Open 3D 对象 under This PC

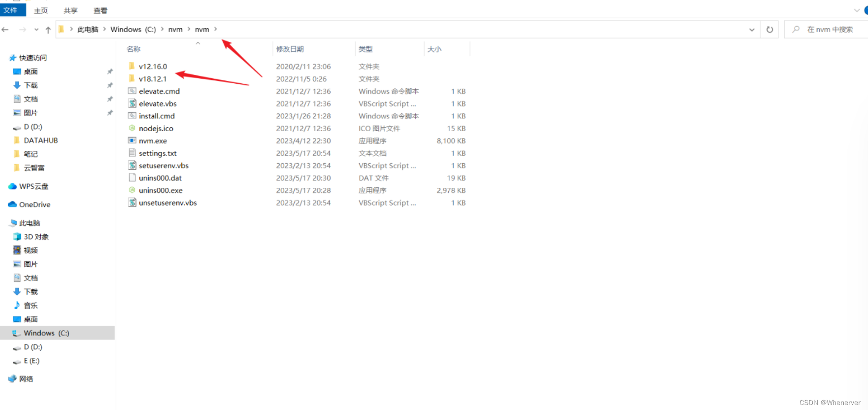[x=36, y=237]
